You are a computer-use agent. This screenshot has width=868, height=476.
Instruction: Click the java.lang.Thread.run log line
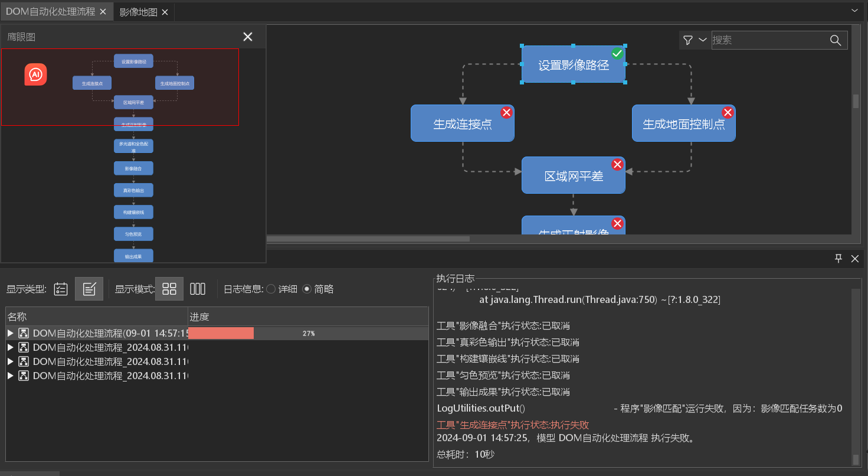click(x=600, y=299)
